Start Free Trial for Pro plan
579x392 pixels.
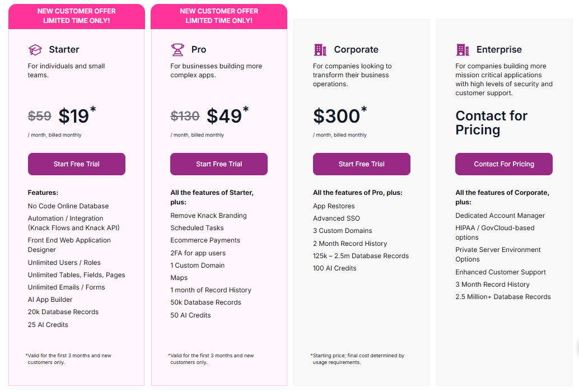tap(219, 164)
